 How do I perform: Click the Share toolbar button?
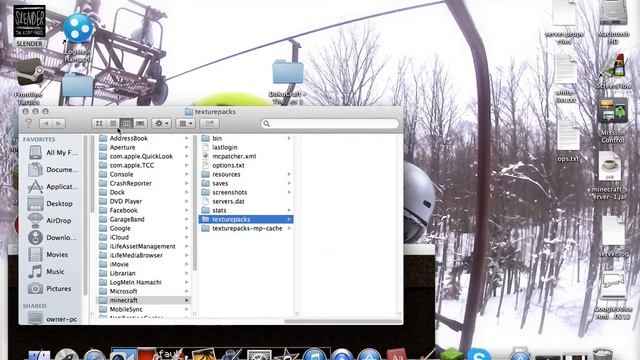tap(209, 123)
